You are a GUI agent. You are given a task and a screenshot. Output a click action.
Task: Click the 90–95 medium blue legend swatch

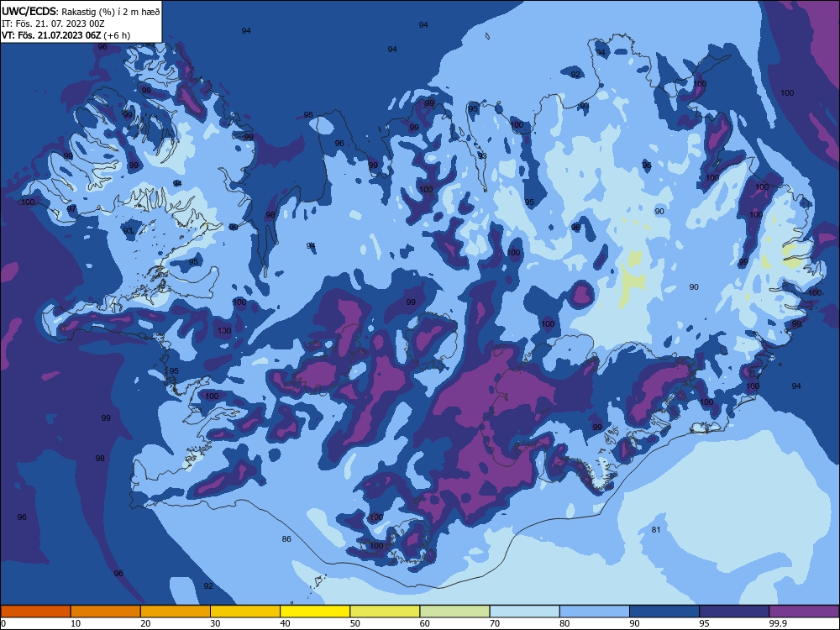coord(664,612)
